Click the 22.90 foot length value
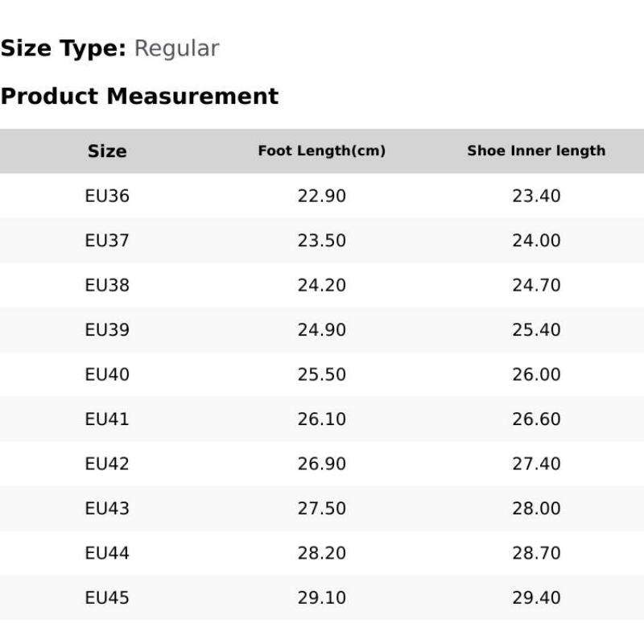This screenshot has width=644, height=644. [322, 196]
